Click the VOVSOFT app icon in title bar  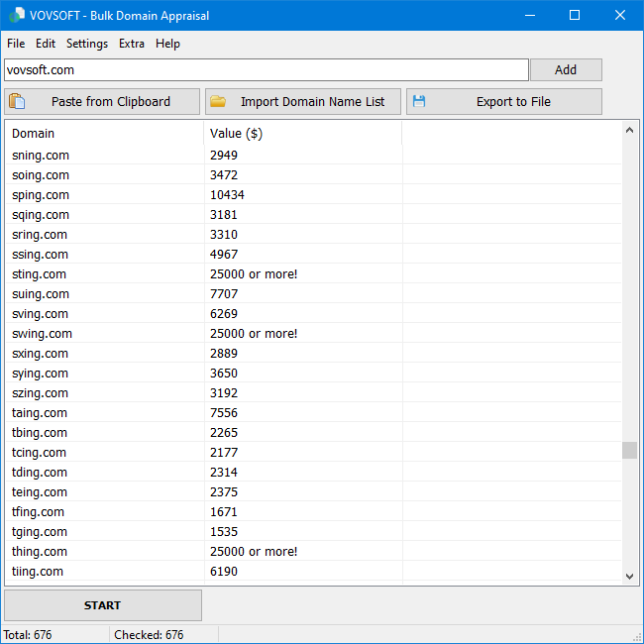tap(17, 16)
